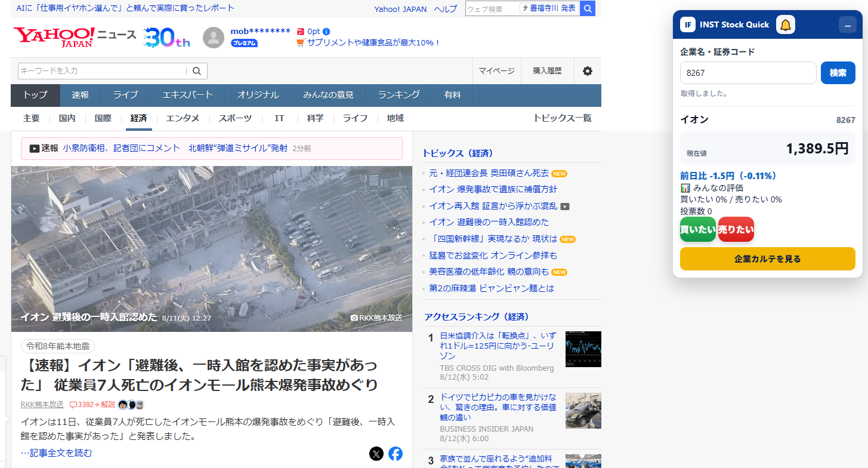Open the ヘルプ link
The image size is (868, 468).
pyautogui.click(x=446, y=9)
